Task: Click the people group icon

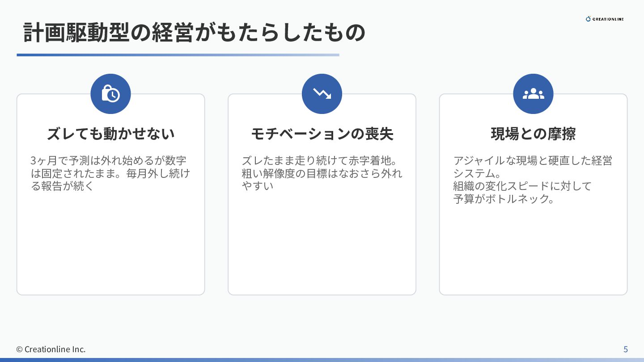Action: pyautogui.click(x=533, y=94)
